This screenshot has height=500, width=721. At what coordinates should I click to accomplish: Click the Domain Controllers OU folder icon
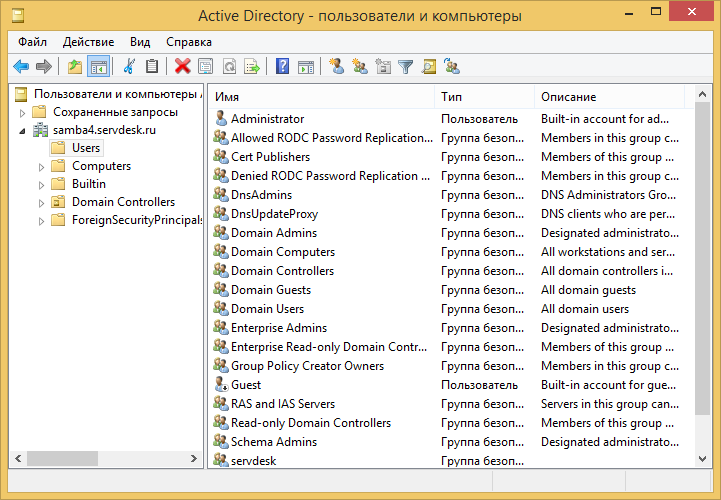[58, 202]
